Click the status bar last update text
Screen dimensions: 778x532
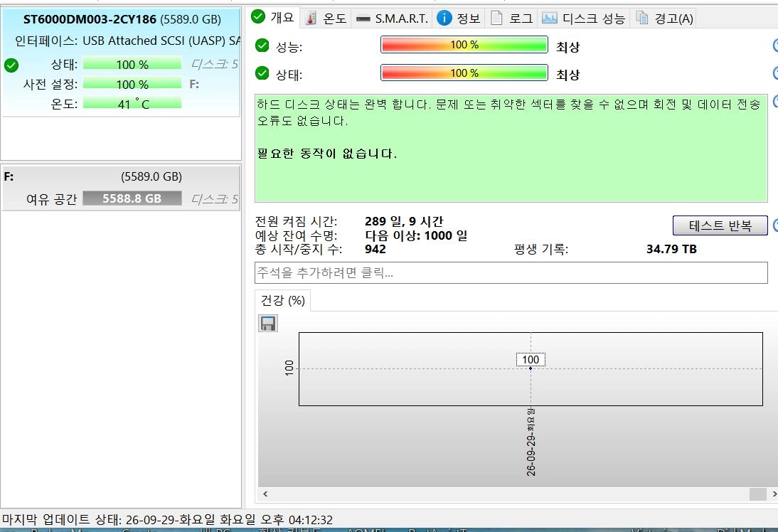(x=167, y=520)
